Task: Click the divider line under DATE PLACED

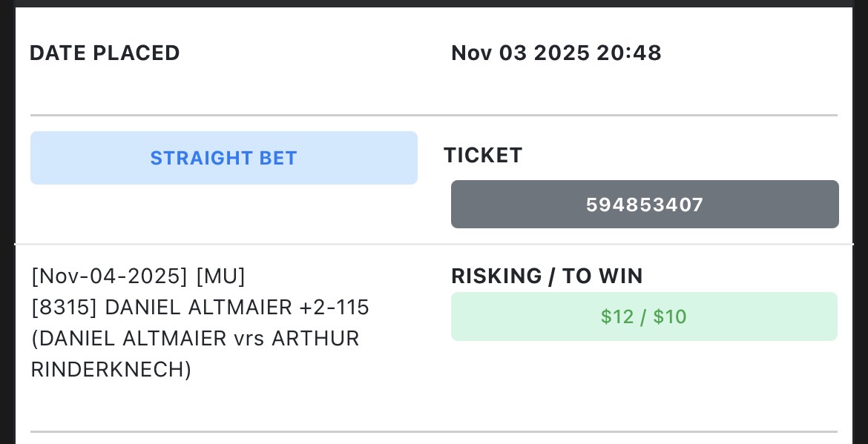Action: pyautogui.click(x=433, y=115)
